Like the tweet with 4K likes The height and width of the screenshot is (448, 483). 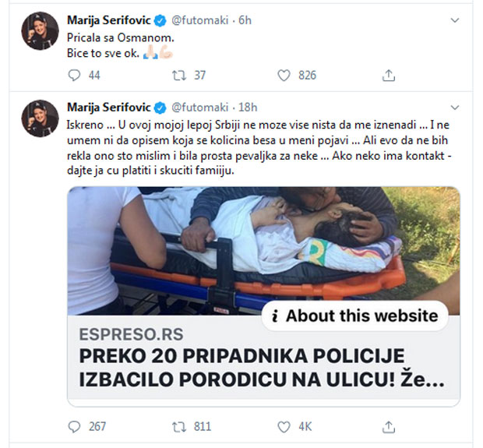(x=284, y=426)
